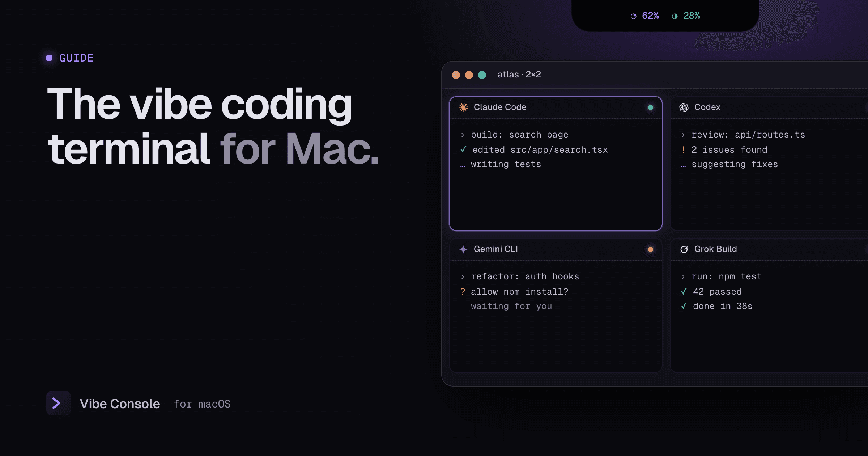
Task: Click the green status dot on Claude Code
Action: coord(650,107)
